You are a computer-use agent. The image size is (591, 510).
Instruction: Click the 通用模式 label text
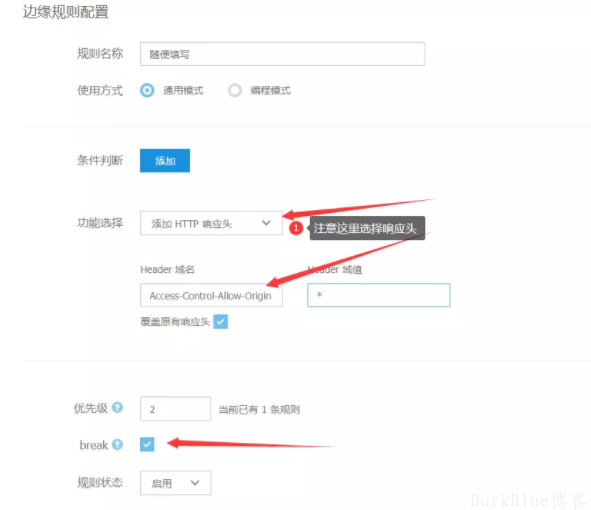tap(183, 90)
